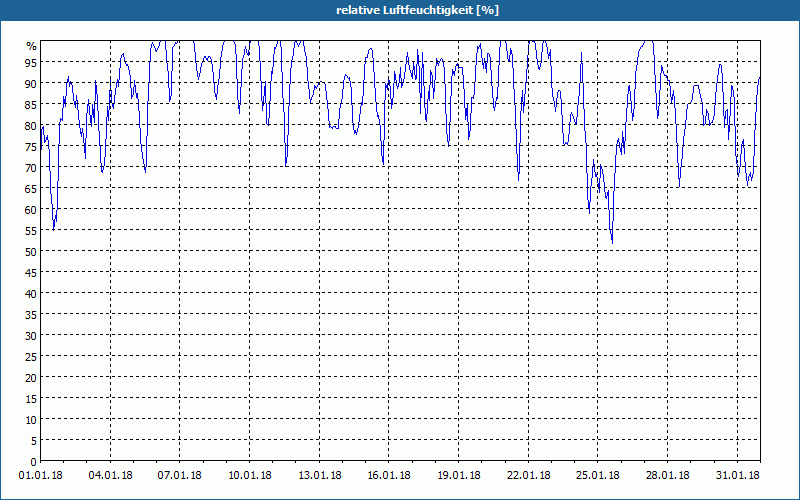Click the y-axis value 55
This screenshot has width=800, height=500.
click(x=31, y=231)
